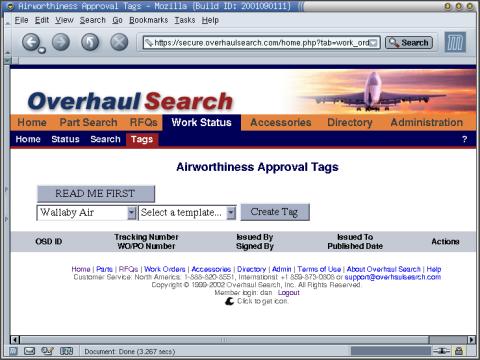Open the Go menu
The image size is (480, 360).
pyautogui.click(x=117, y=20)
